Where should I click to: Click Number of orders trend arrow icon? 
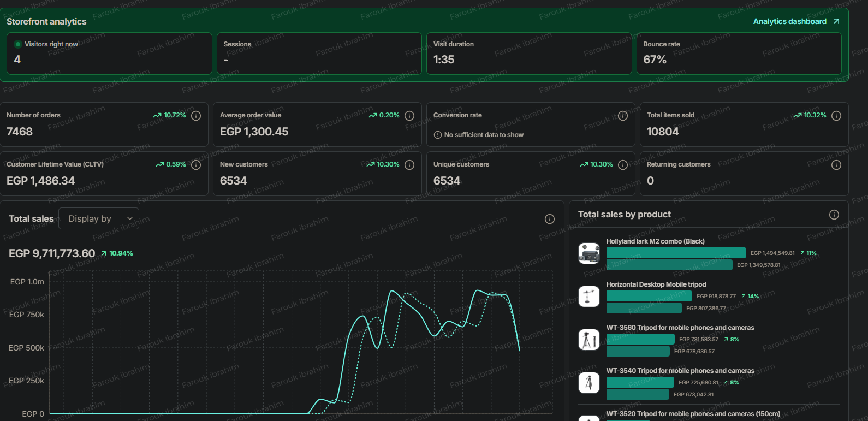click(157, 115)
